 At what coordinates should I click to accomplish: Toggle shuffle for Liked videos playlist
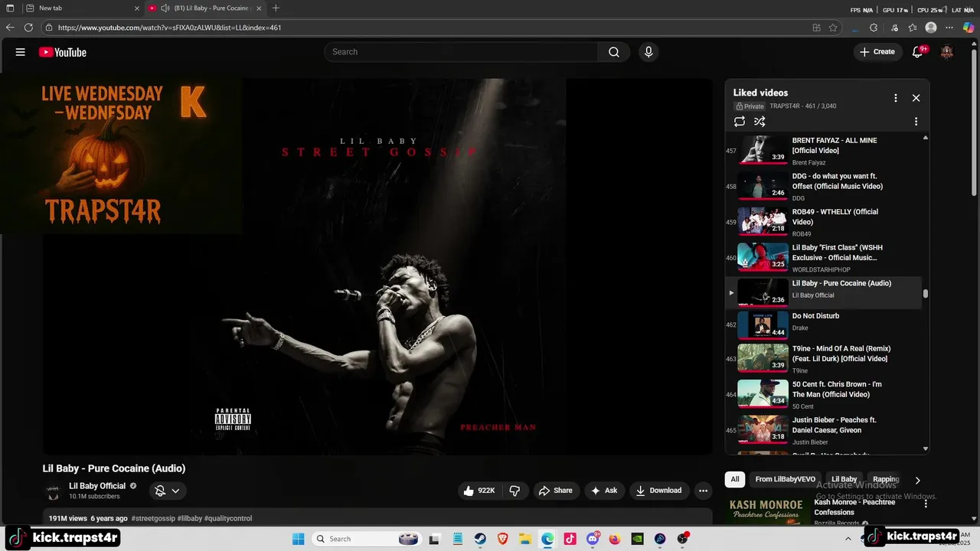(759, 122)
